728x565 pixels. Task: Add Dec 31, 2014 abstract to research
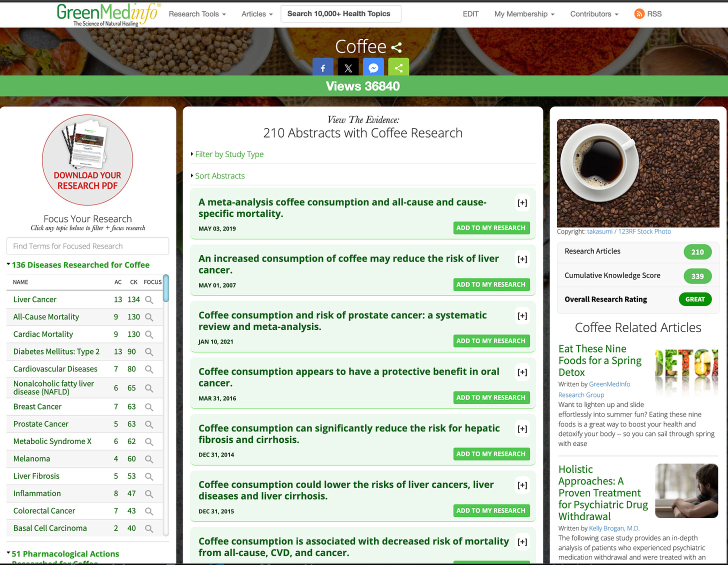[491, 454]
